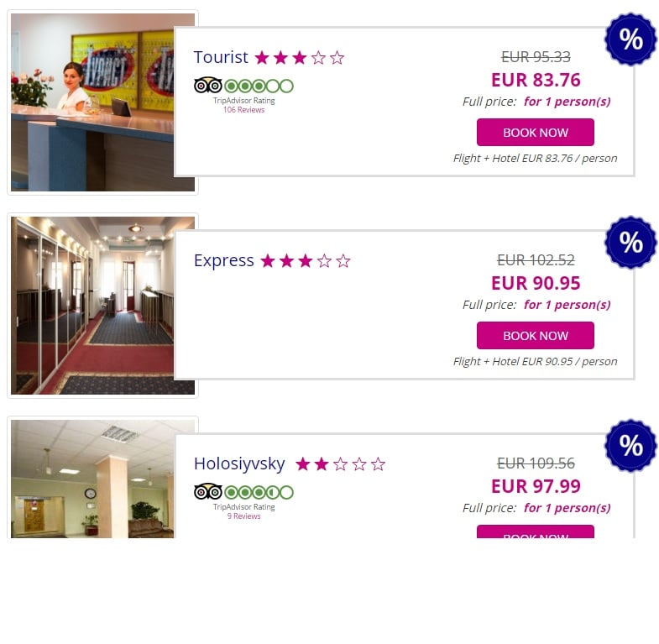
Task: Click the TripAdvisor owl logo for Tourist
Action: (207, 86)
